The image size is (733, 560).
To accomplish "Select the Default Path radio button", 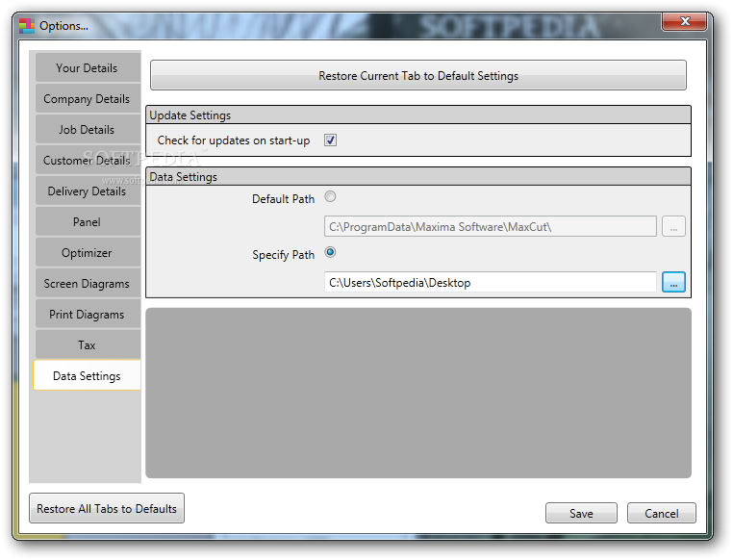I will [x=331, y=196].
